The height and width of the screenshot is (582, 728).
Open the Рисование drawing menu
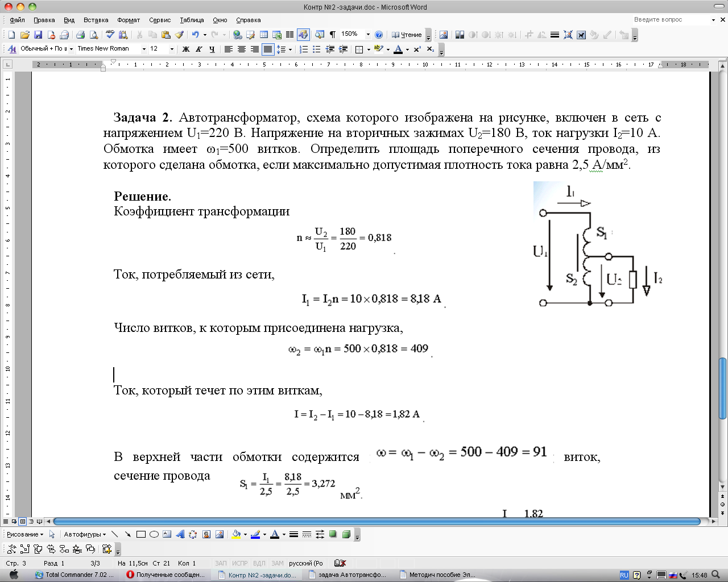25,534
